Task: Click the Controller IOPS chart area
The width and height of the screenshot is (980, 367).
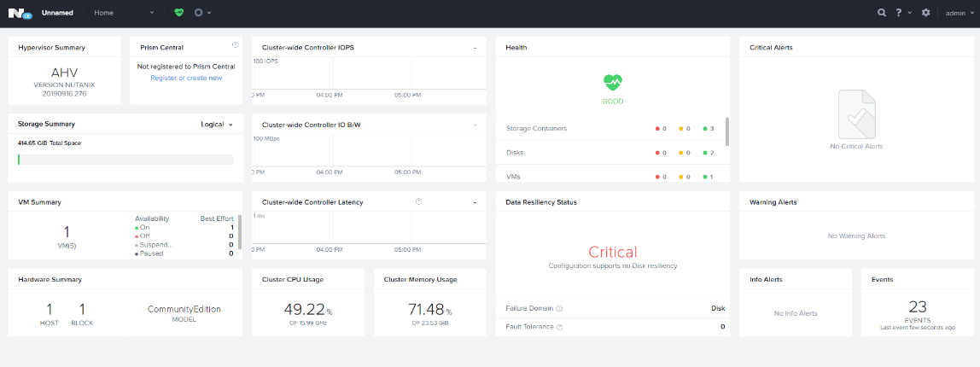Action: coord(369,74)
